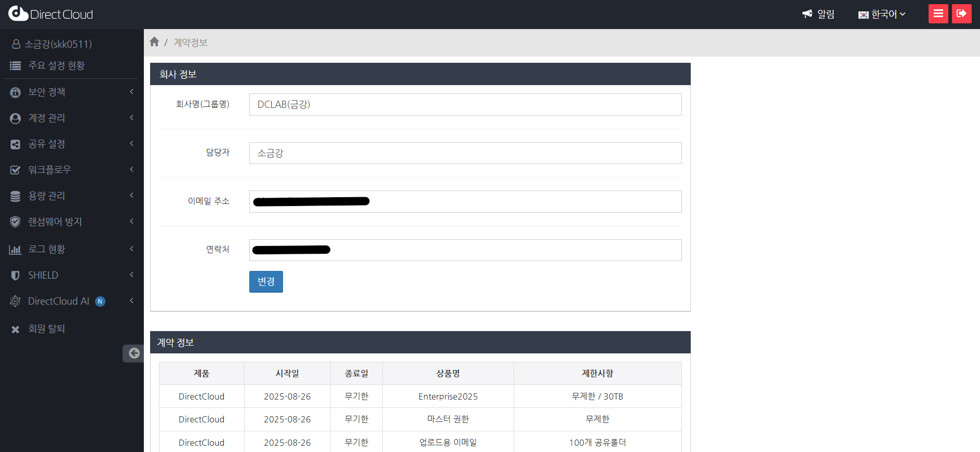
Task: Click the 상품명 column header
Action: click(448, 374)
